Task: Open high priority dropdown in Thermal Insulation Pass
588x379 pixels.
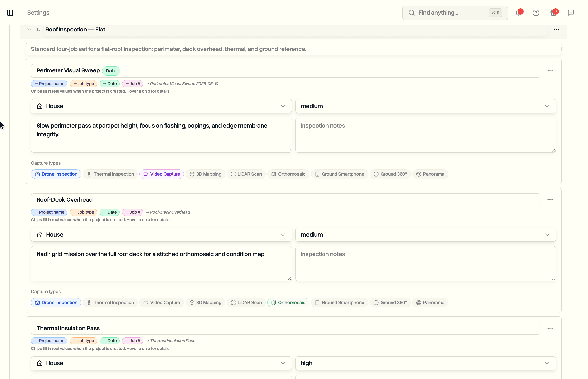Action: (425, 363)
